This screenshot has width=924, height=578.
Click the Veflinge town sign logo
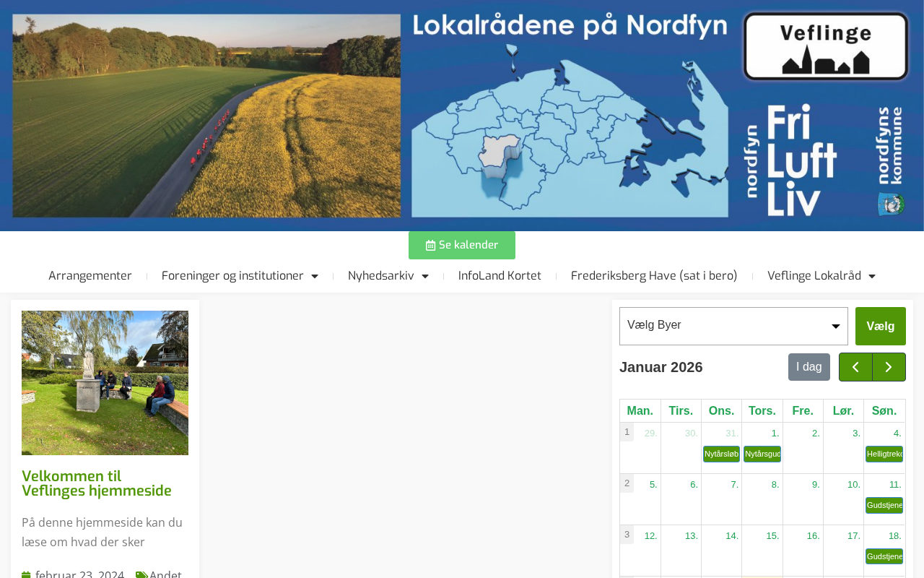click(826, 46)
